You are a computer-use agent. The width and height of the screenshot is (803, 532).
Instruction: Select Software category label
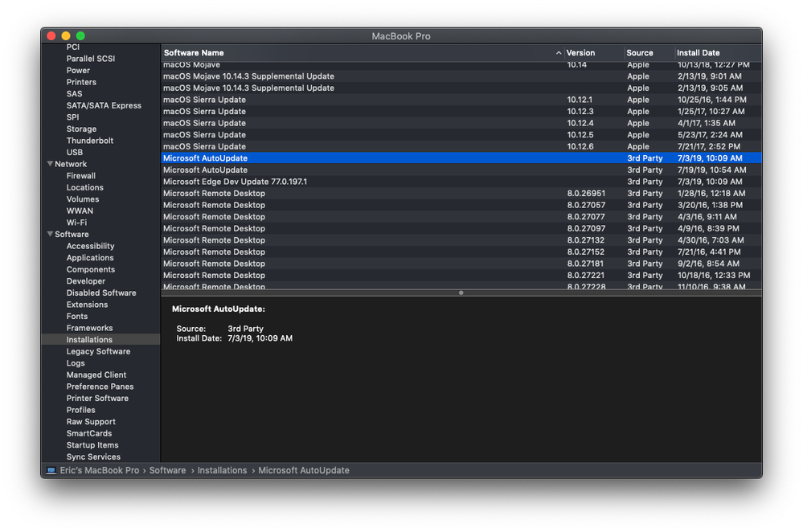coord(72,234)
